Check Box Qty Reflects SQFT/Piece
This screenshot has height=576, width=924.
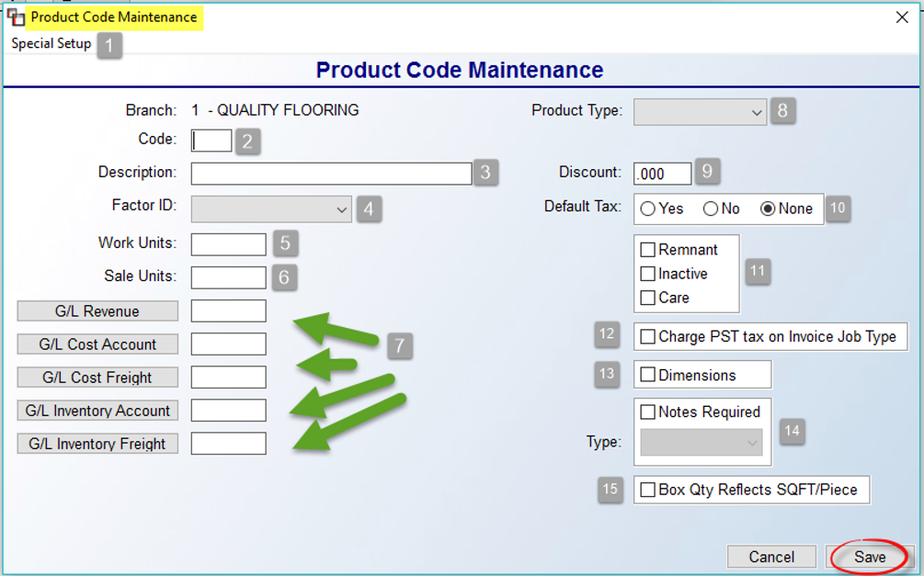tap(647, 490)
